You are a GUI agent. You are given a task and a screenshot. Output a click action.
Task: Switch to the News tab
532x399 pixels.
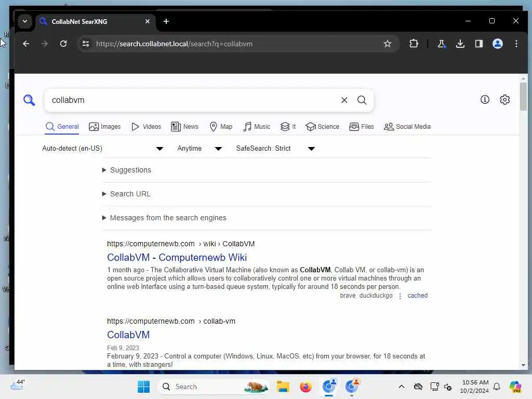(x=185, y=127)
